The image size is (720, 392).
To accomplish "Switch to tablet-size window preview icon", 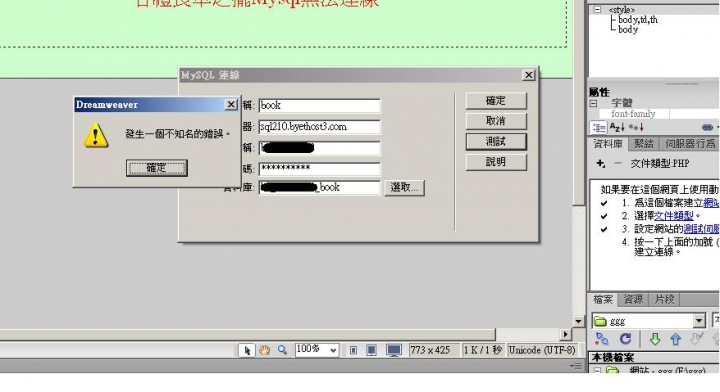I will click(371, 351).
